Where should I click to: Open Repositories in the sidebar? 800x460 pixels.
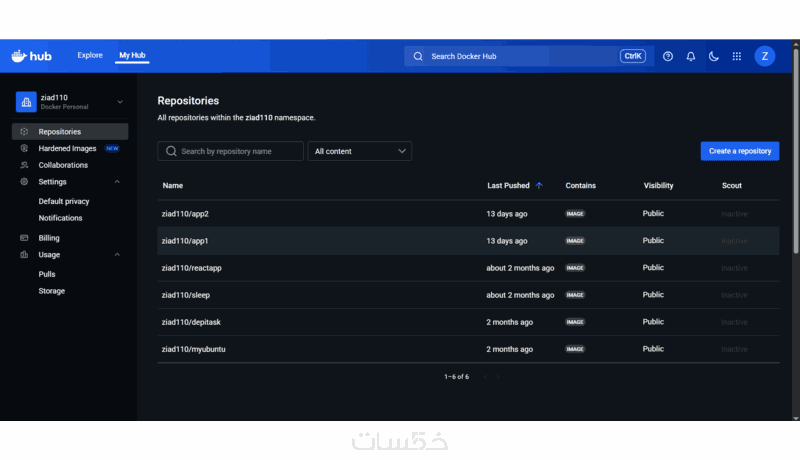(70, 132)
